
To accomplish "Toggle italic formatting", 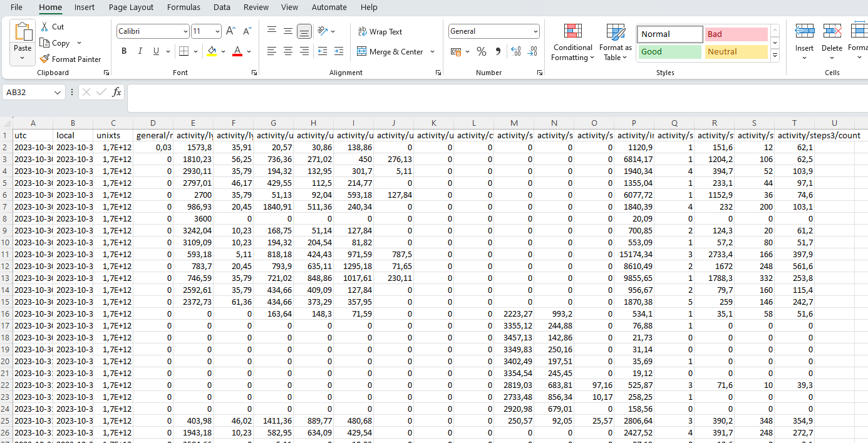I will coord(140,51).
